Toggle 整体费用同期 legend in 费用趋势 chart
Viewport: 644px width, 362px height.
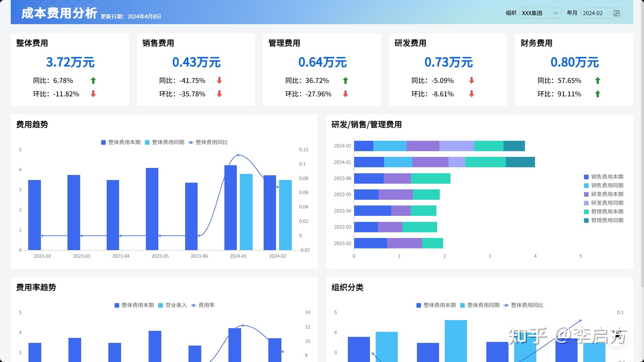pyautogui.click(x=164, y=142)
